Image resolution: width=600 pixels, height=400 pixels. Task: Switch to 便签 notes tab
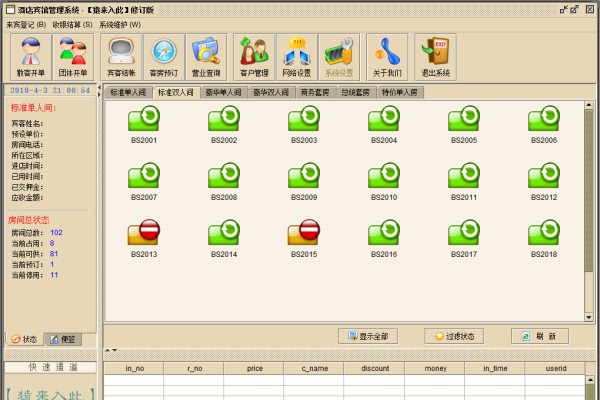[63, 339]
